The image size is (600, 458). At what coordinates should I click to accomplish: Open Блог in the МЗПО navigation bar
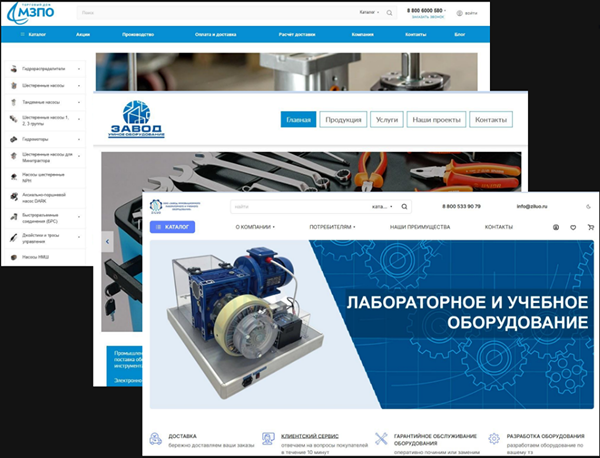[460, 34]
